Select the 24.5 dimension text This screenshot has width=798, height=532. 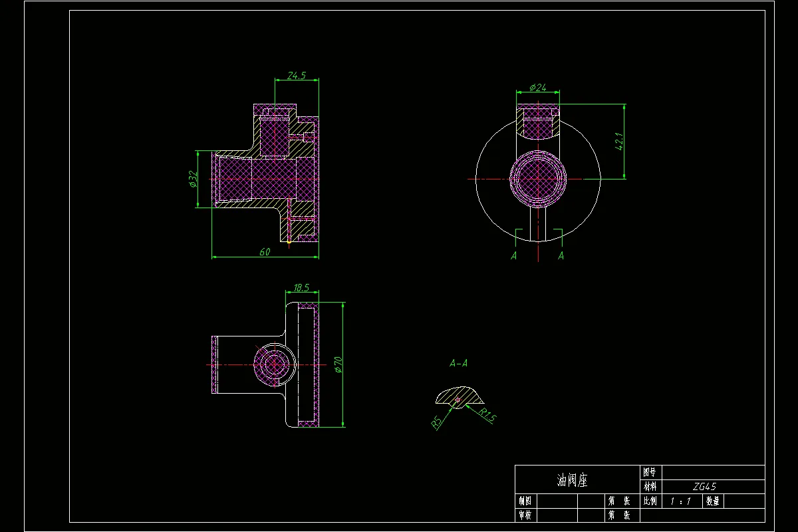[296, 76]
